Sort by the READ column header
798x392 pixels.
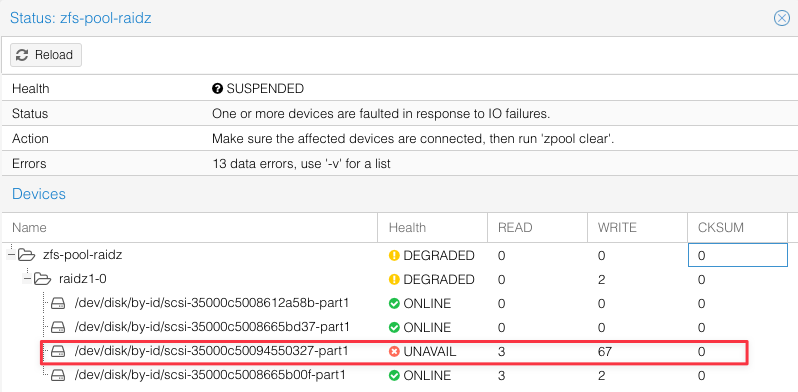coord(537,228)
